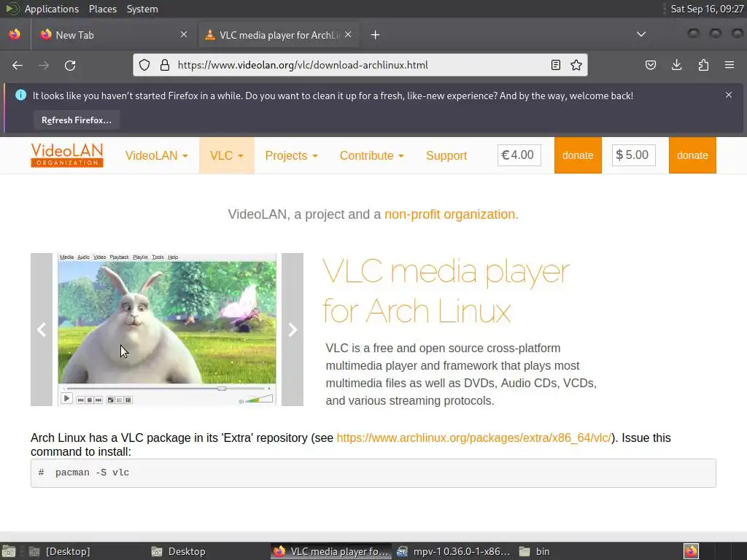The width and height of the screenshot is (747, 560).
Task: Expand the Projects dropdown menu
Action: pyautogui.click(x=292, y=156)
